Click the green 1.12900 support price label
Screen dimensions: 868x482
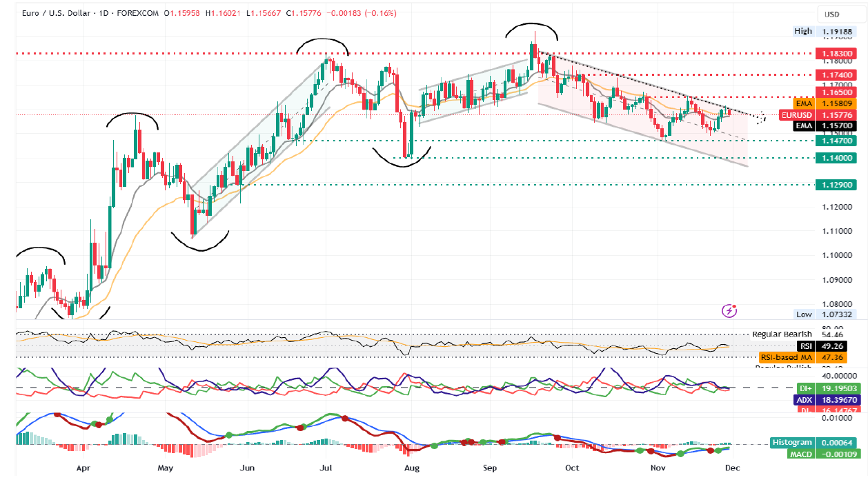(x=835, y=185)
